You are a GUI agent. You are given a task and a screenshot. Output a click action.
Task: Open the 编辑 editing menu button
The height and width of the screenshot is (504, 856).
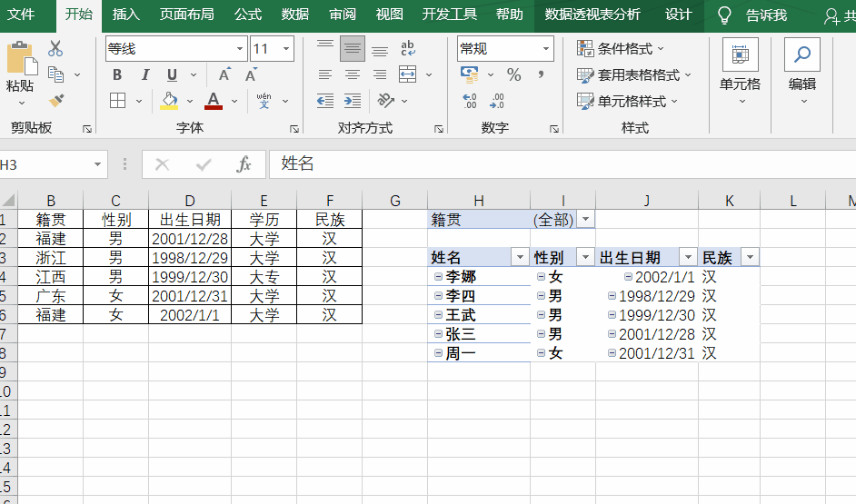[802, 72]
